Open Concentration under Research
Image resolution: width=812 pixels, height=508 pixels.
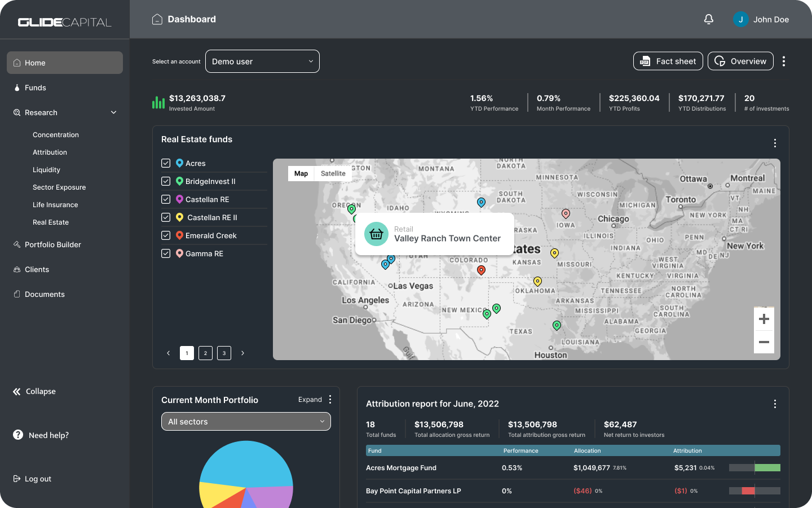(x=56, y=134)
